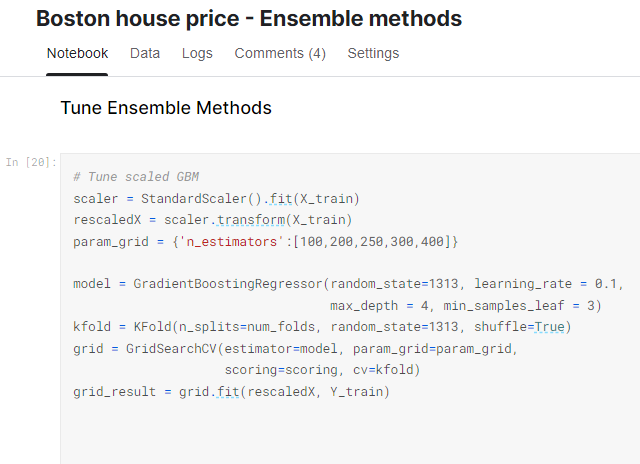The image size is (640, 464).
Task: Click the 'Boston house price - Ensemble methods' title
Action: (249, 18)
